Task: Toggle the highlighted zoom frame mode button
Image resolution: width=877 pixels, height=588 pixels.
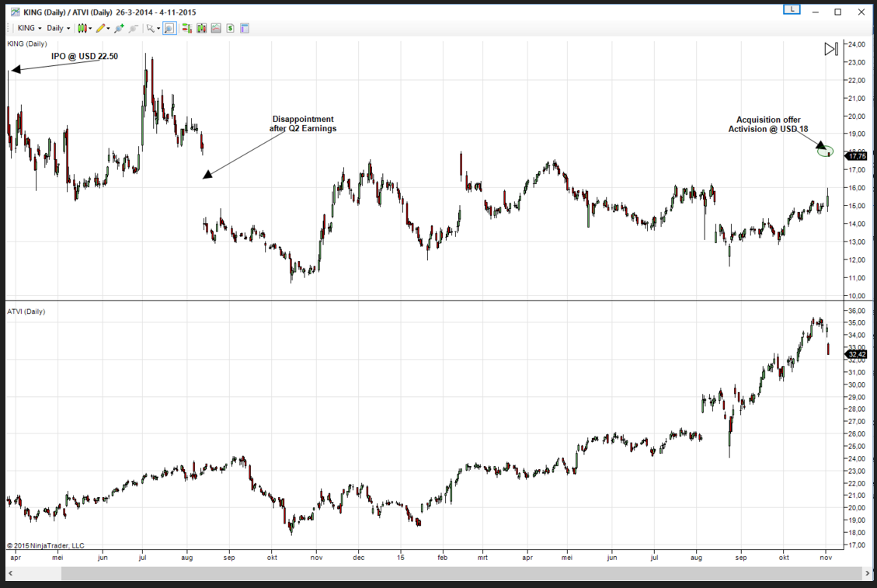Action: [x=169, y=28]
